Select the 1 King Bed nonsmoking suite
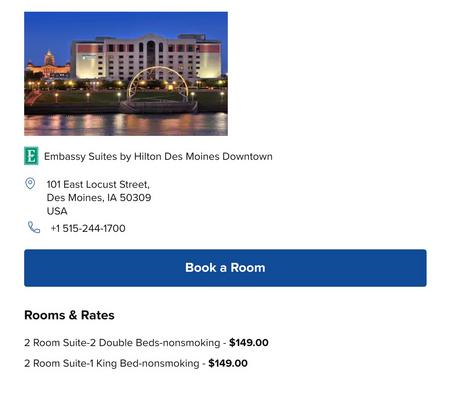Screen dimensions: 450x400 112,363
